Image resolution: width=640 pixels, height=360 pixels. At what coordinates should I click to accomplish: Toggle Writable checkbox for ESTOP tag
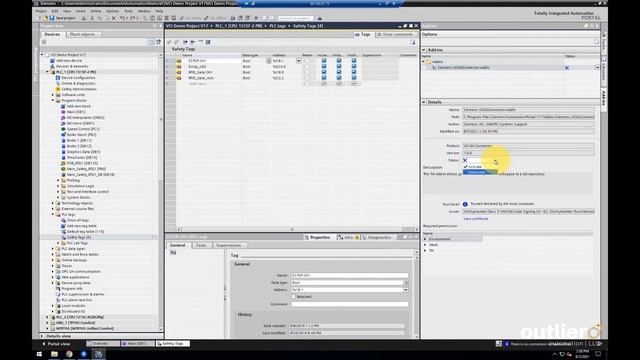click(339, 61)
